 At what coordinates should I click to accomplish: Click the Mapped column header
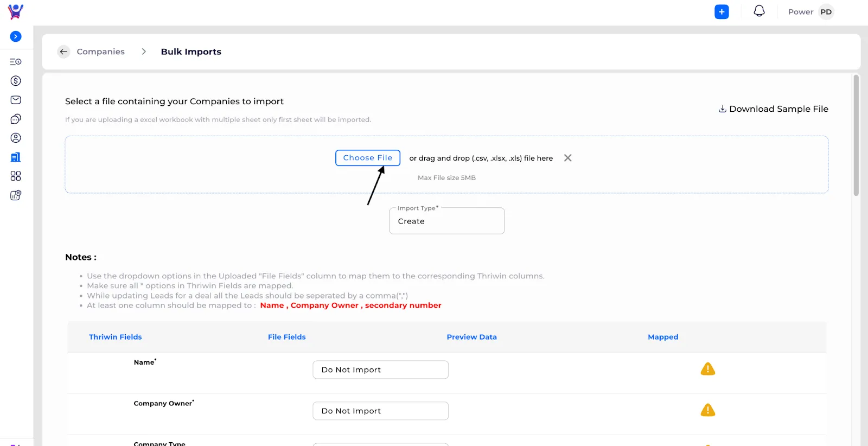[x=663, y=337]
